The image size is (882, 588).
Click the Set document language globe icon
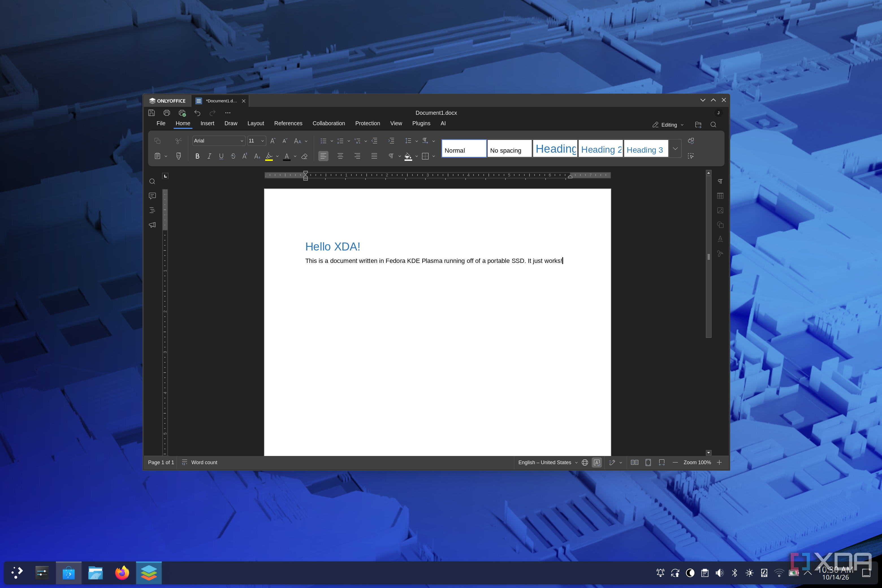tap(585, 462)
